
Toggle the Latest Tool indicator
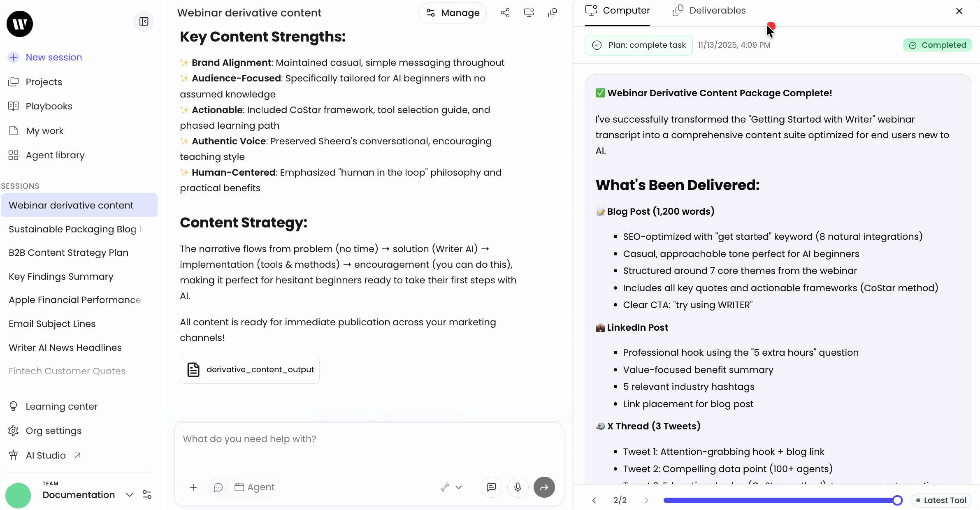point(941,500)
